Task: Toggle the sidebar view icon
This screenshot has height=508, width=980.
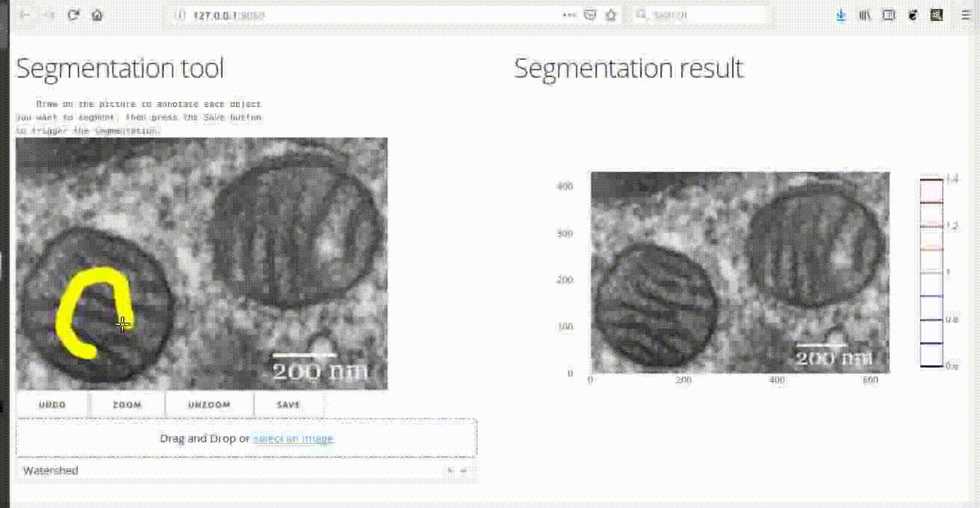Action: (x=889, y=15)
